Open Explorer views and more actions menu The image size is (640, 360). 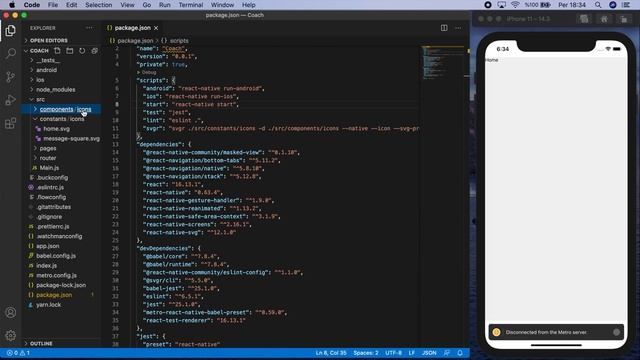coord(89,28)
